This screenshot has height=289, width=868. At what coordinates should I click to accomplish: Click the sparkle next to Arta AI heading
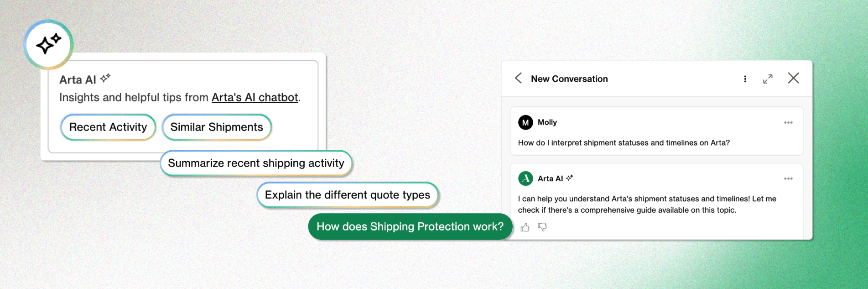pyautogui.click(x=105, y=78)
